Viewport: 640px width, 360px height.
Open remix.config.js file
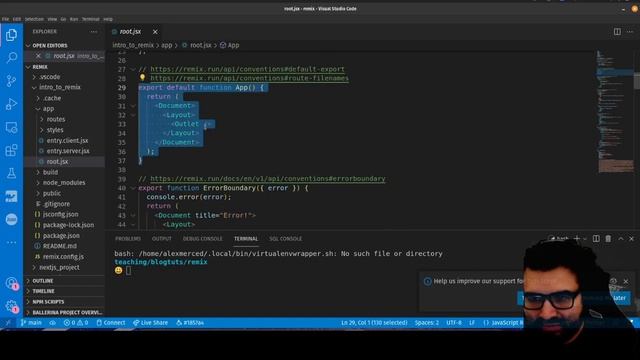tap(63, 257)
